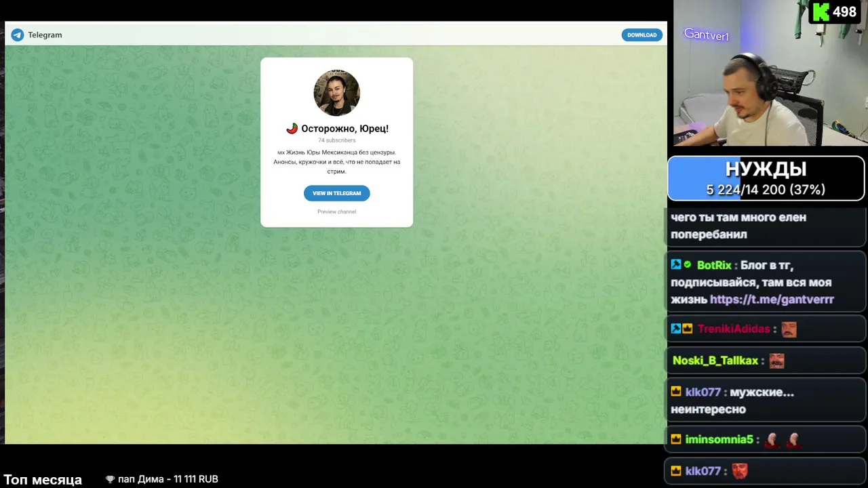Click TrenikiAdidas's blue moderator badge

coord(676,329)
